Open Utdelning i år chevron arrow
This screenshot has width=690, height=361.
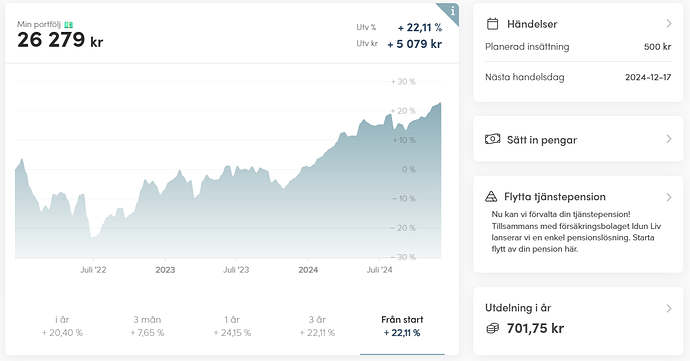[x=669, y=308]
